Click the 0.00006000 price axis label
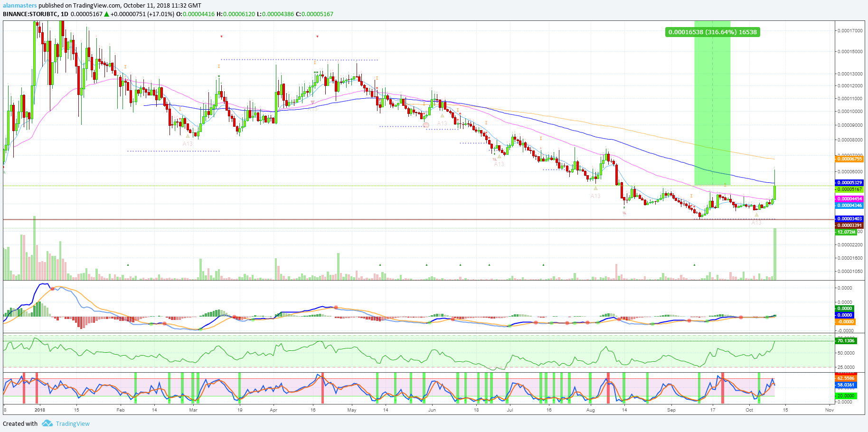The image size is (868, 432). click(850, 171)
